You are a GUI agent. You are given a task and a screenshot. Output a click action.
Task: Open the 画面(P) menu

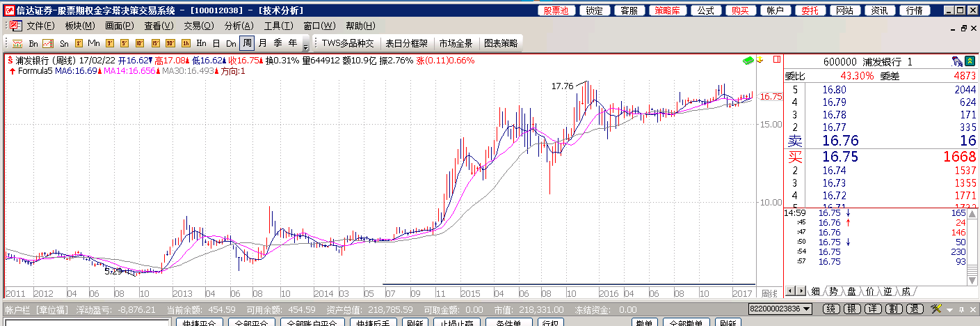point(120,26)
